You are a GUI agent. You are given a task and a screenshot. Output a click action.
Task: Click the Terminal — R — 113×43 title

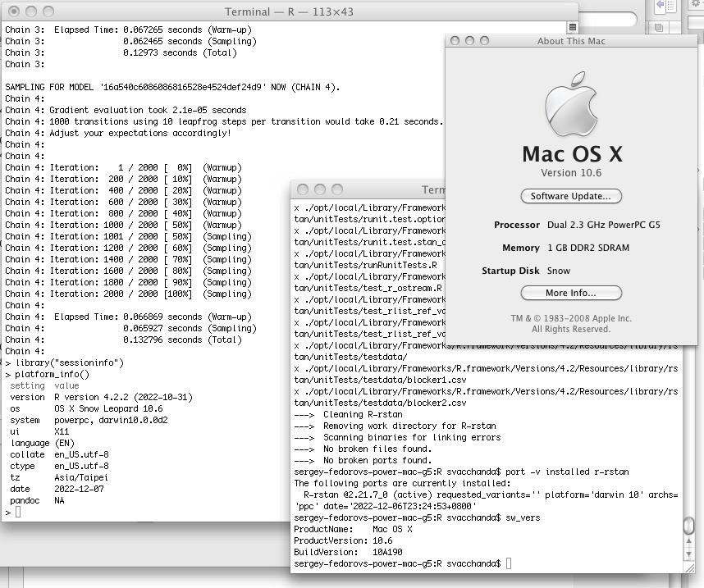pyautogui.click(x=289, y=11)
